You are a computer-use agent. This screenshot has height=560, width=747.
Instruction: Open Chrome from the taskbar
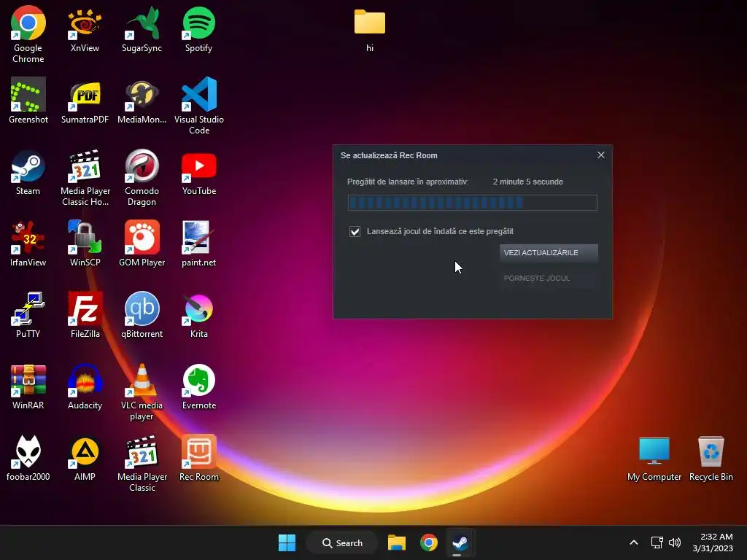[x=429, y=542]
